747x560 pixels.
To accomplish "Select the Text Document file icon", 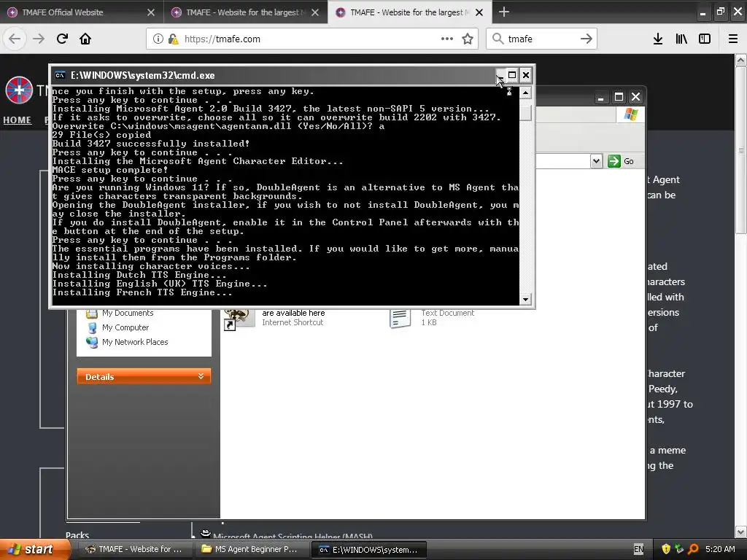I will click(x=400, y=318).
